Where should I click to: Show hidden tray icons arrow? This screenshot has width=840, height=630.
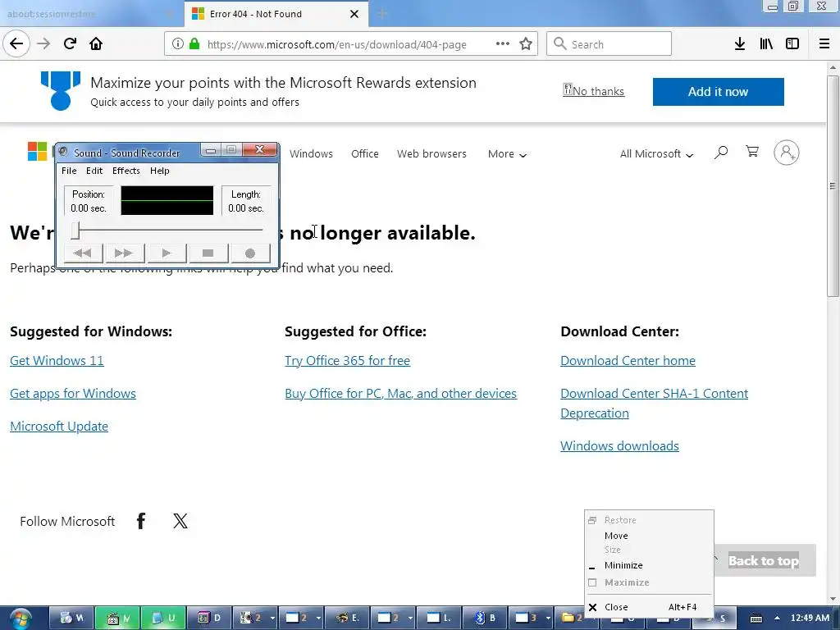click(x=777, y=618)
